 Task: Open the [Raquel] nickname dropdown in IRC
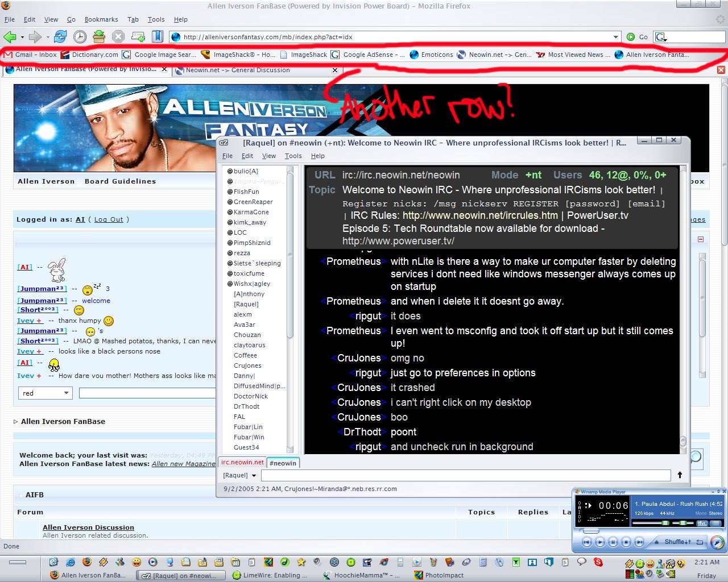pyautogui.click(x=239, y=475)
